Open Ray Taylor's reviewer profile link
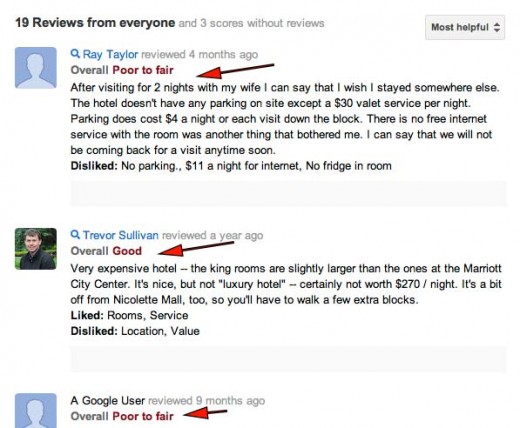520x428 pixels. point(110,54)
